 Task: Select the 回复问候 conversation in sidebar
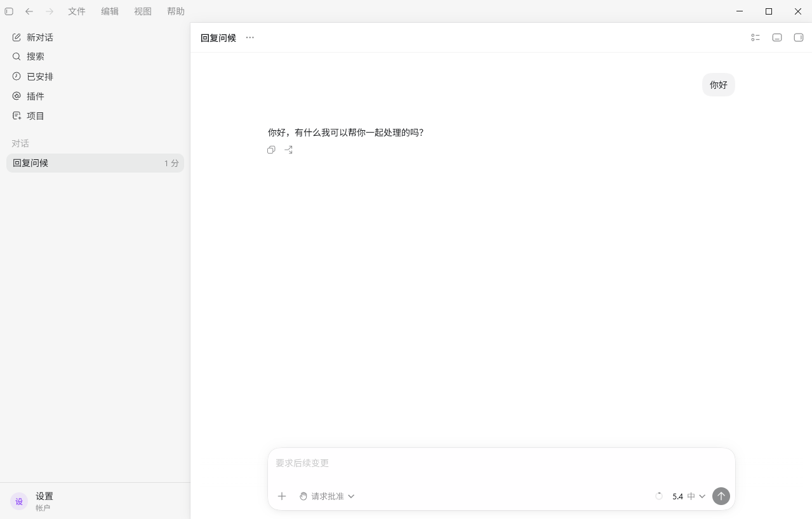click(95, 163)
